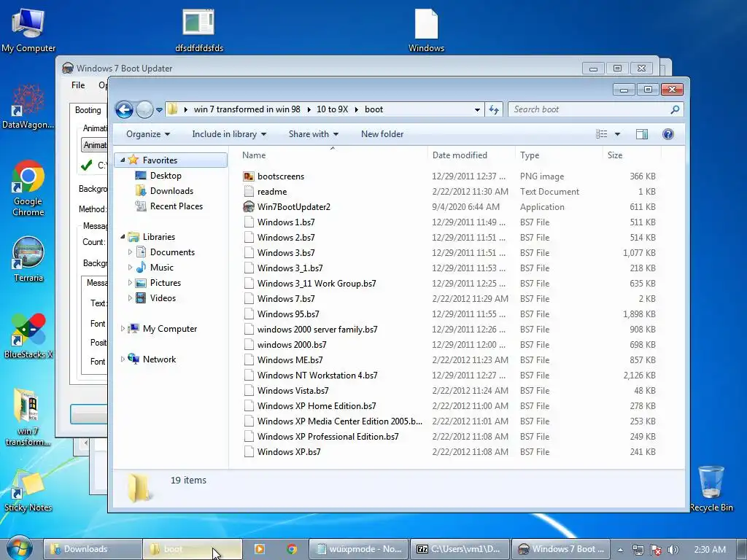Image resolution: width=747 pixels, height=560 pixels.
Task: Switch to Booting tab in Boot Updater
Action: (x=88, y=110)
